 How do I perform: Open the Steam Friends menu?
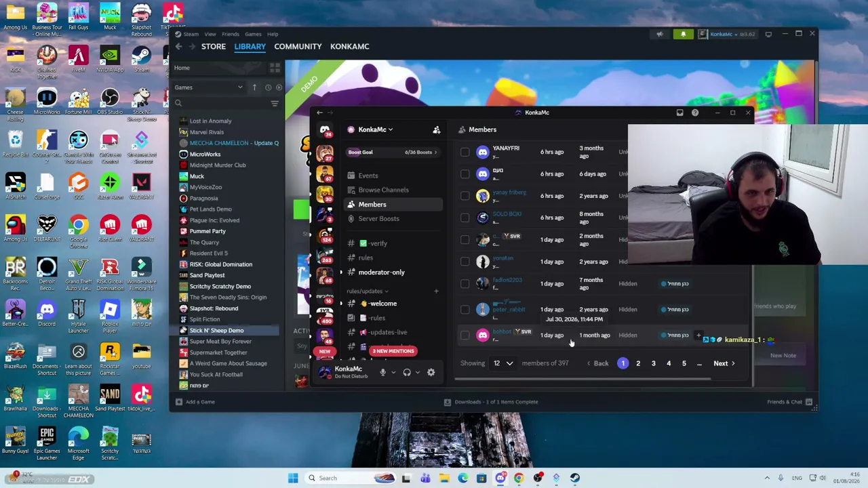[230, 34]
